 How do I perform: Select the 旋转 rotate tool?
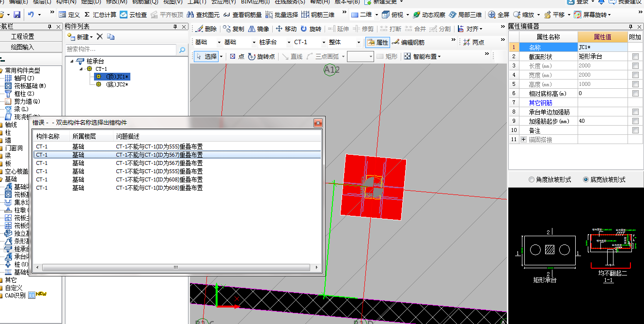click(311, 29)
